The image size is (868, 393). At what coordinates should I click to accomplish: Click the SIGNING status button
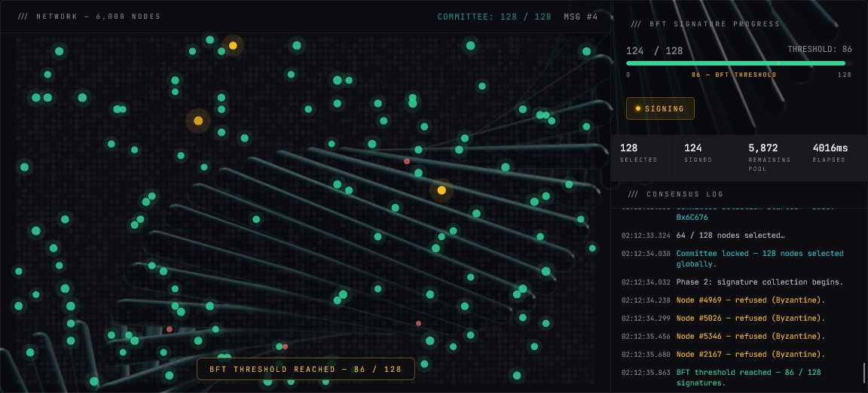660,108
